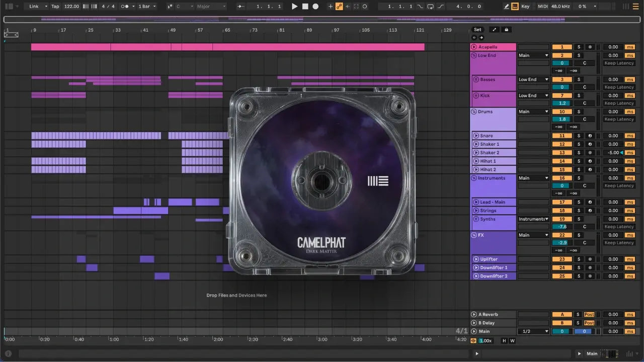Toggle the Automation Mode button beside Set
The height and width of the screenshot is (362, 644).
(x=494, y=30)
